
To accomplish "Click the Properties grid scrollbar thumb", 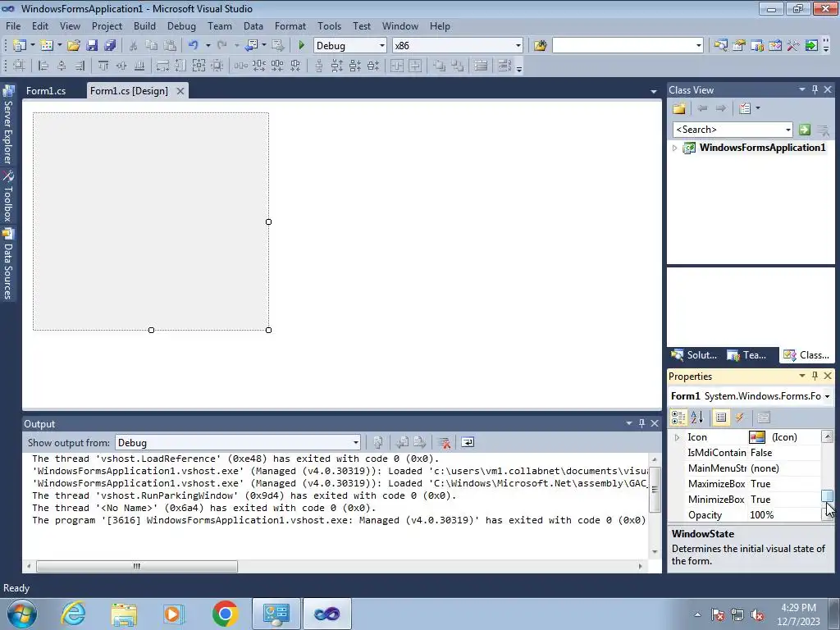I will [827, 496].
